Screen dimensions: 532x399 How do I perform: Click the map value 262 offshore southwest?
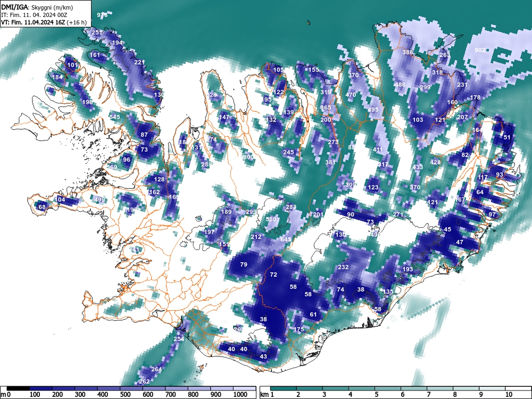pyautogui.click(x=144, y=381)
